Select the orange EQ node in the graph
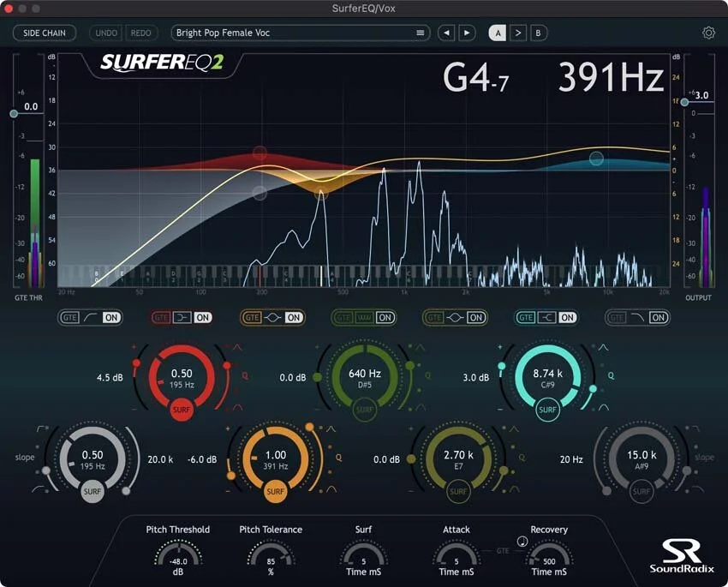The width and height of the screenshot is (728, 587). pos(321,194)
